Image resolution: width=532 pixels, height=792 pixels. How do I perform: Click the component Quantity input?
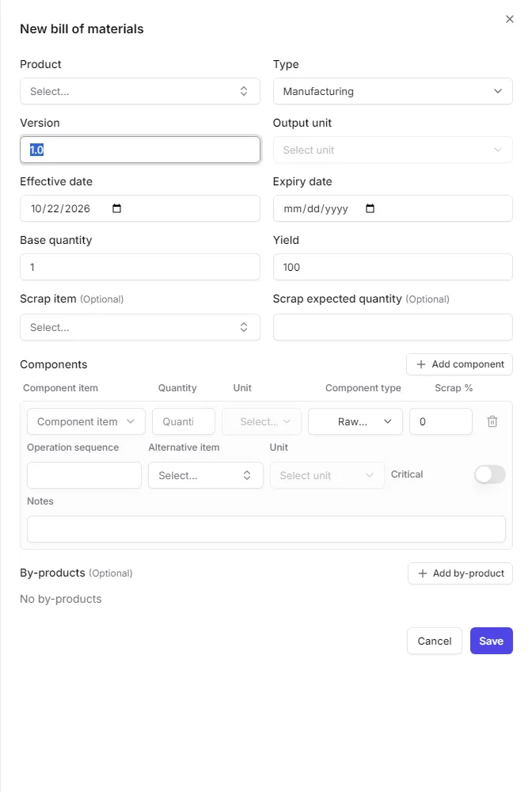click(x=184, y=422)
